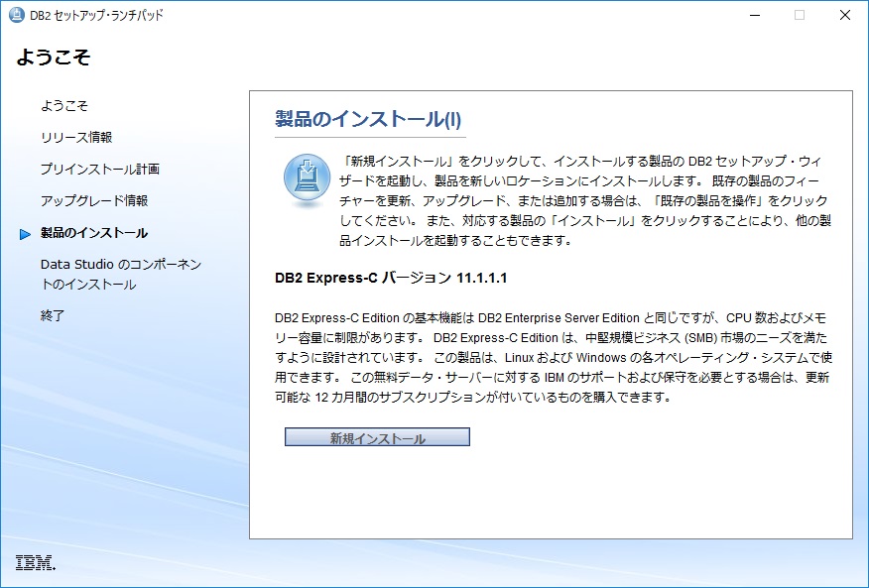
Task: Click the 製品のインストール(I) heading
Action: tap(368, 119)
